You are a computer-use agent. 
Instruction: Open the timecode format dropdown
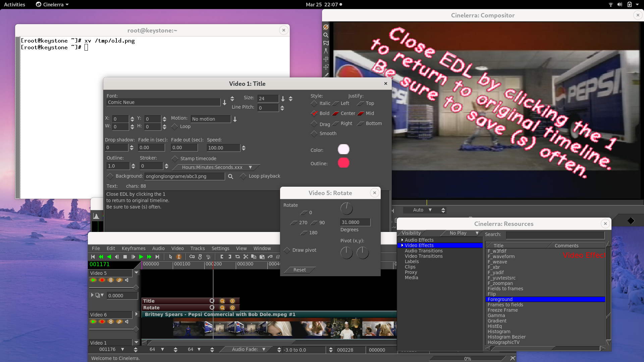tap(250, 167)
